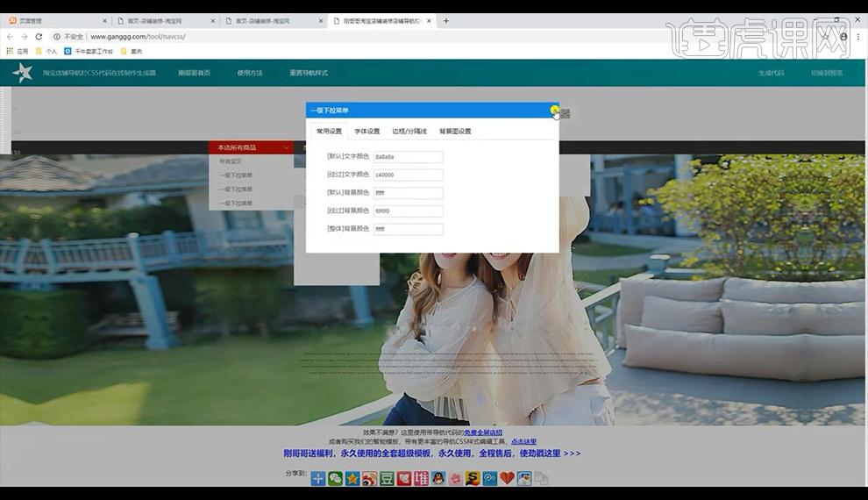Select the 常用设置 dialog tab

(329, 132)
